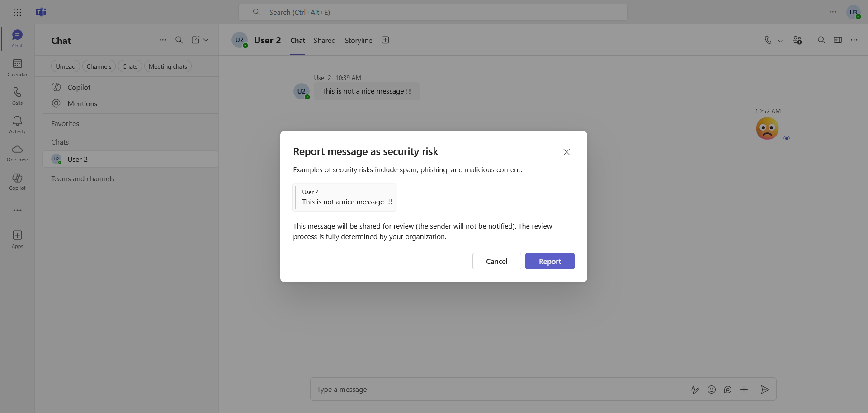This screenshot has height=413, width=868.
Task: Open the Apps icon in sidebar
Action: (x=17, y=239)
